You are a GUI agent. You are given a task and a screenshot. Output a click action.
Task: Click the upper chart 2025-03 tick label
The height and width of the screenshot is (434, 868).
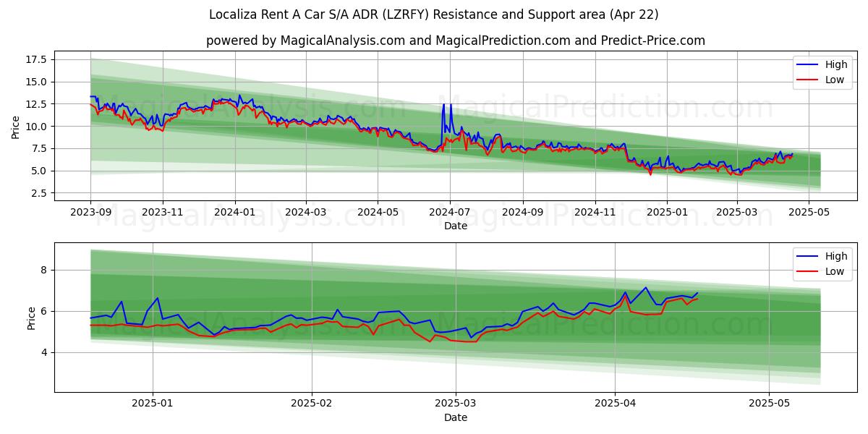737,213
